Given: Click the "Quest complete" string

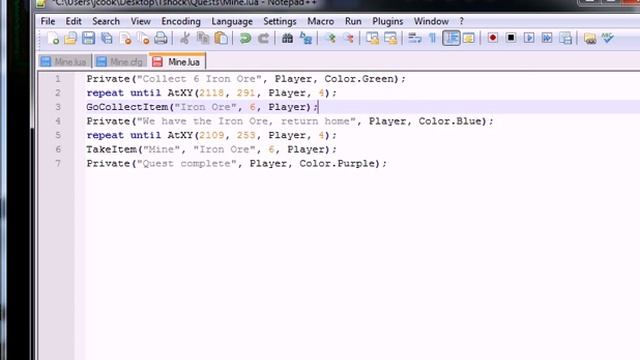Looking at the screenshot, I should tap(187, 164).
